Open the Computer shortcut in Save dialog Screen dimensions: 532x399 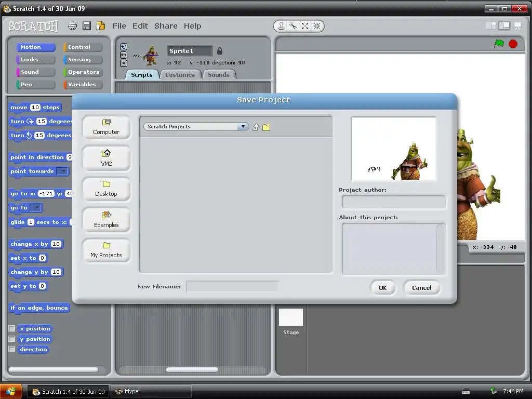(106, 127)
